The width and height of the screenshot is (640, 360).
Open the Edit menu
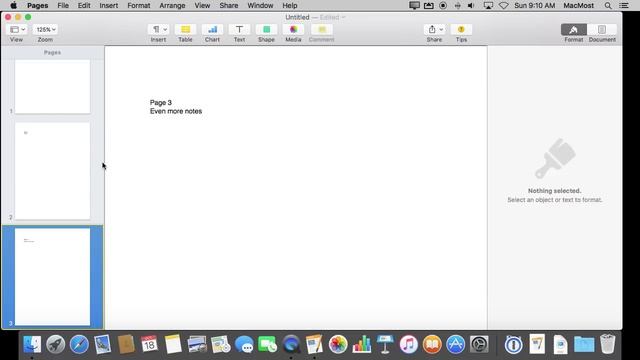point(84,5)
